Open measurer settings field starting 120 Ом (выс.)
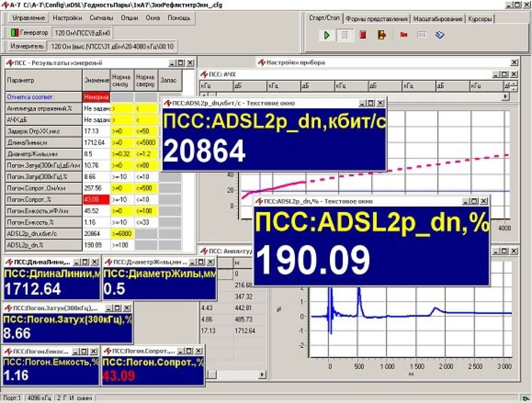The image size is (532, 403). pyautogui.click(x=112, y=47)
